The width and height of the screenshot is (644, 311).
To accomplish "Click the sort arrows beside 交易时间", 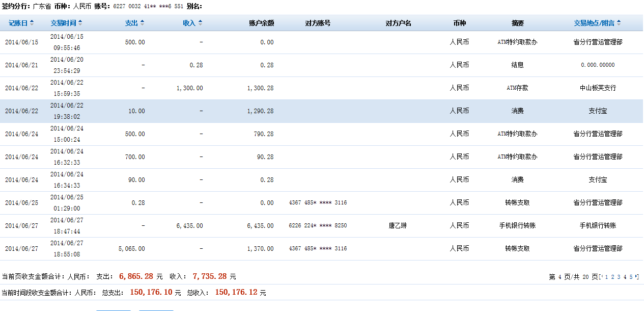I will pos(80,23).
